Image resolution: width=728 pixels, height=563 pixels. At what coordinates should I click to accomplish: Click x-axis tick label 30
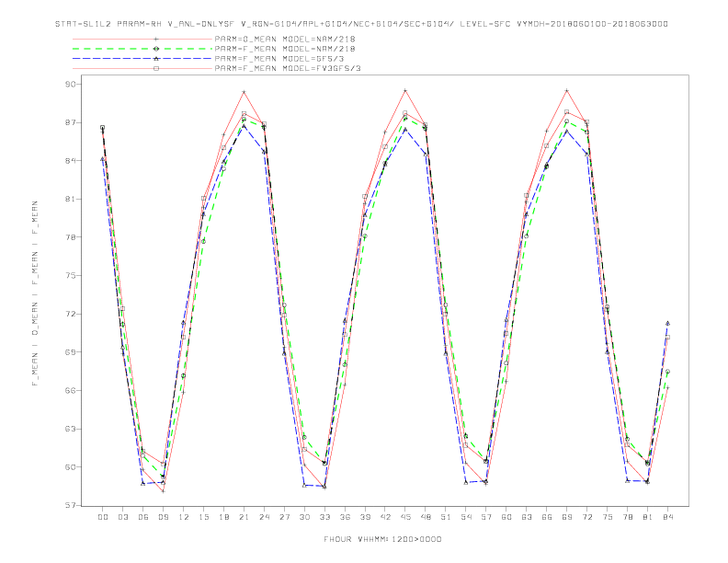304,517
